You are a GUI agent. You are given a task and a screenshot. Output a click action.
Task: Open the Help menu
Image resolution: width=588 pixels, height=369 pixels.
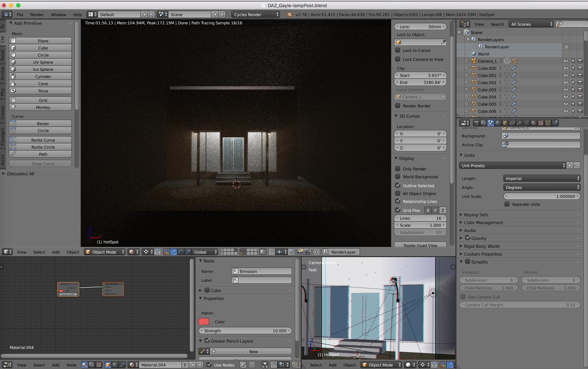pos(77,15)
